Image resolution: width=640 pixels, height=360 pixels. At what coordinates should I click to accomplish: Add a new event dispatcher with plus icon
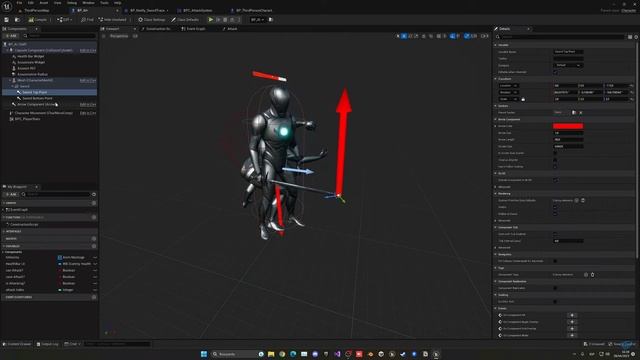point(94,297)
